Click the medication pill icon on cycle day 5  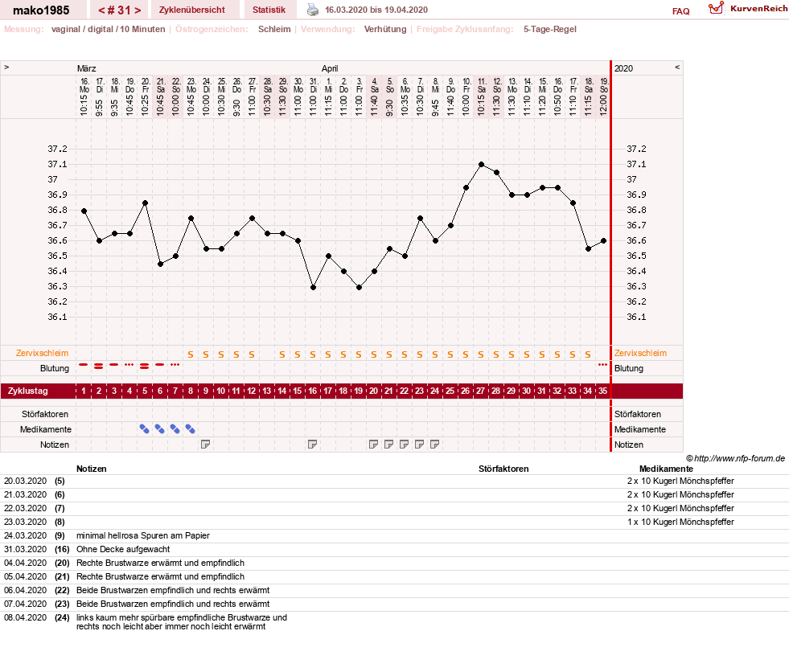[x=145, y=429]
